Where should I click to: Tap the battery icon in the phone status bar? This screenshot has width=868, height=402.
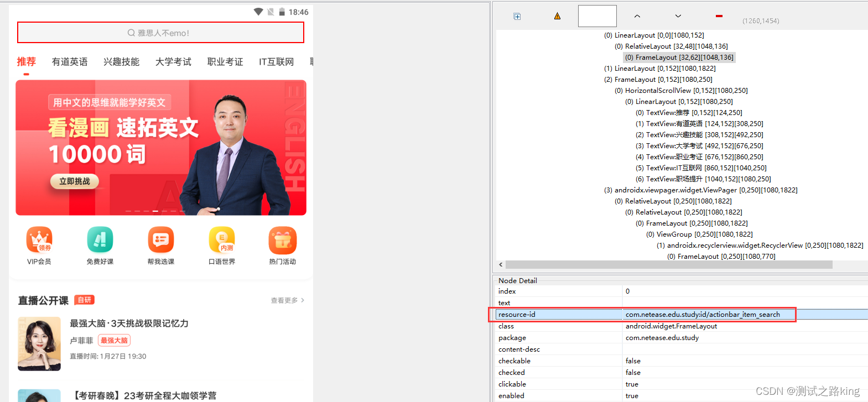[282, 12]
